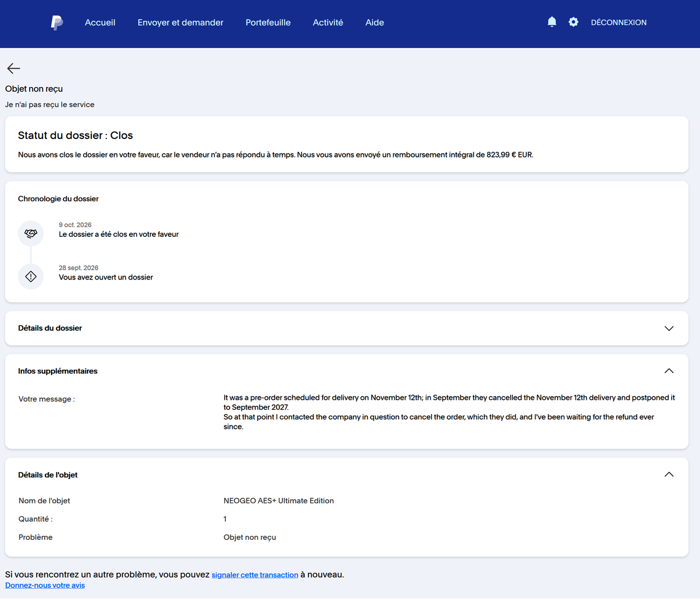Open the Activité page
The image size is (700, 600).
click(x=328, y=22)
